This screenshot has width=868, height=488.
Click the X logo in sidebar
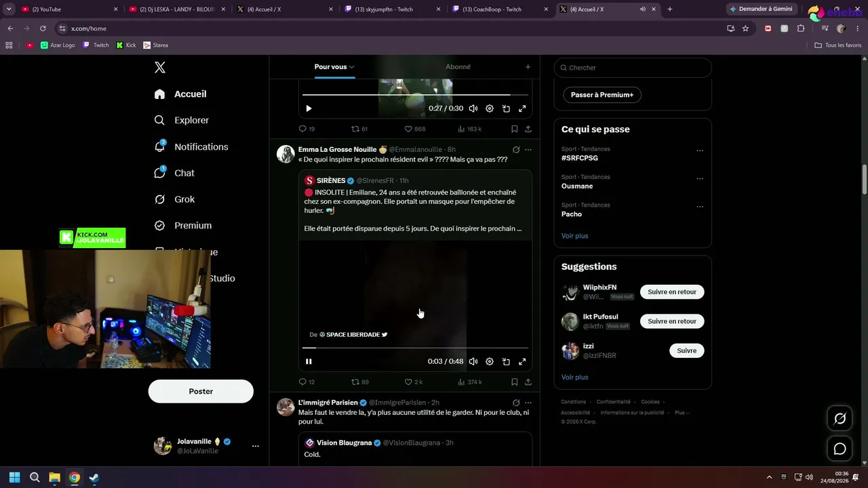[x=160, y=67]
